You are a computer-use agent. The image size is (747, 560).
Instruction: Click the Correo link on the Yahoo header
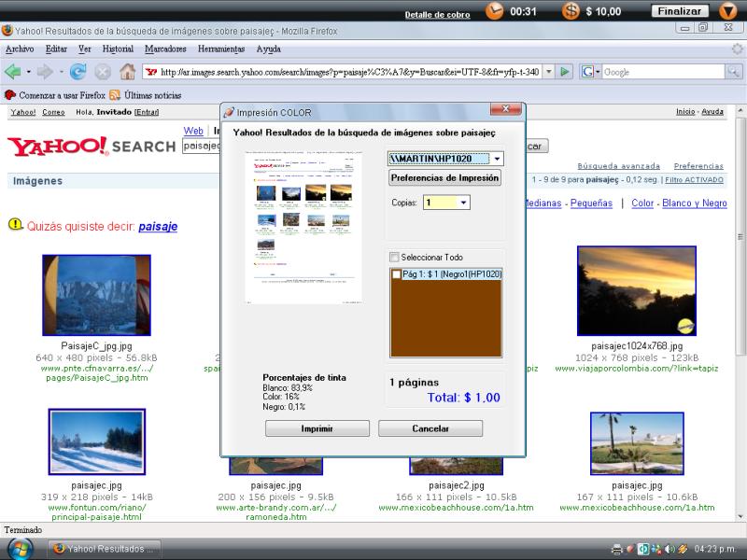tap(53, 112)
